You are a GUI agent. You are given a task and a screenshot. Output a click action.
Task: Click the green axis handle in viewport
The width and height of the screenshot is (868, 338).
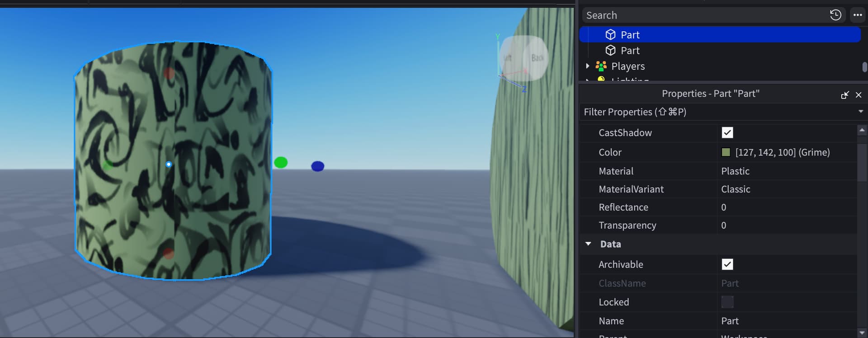281,162
